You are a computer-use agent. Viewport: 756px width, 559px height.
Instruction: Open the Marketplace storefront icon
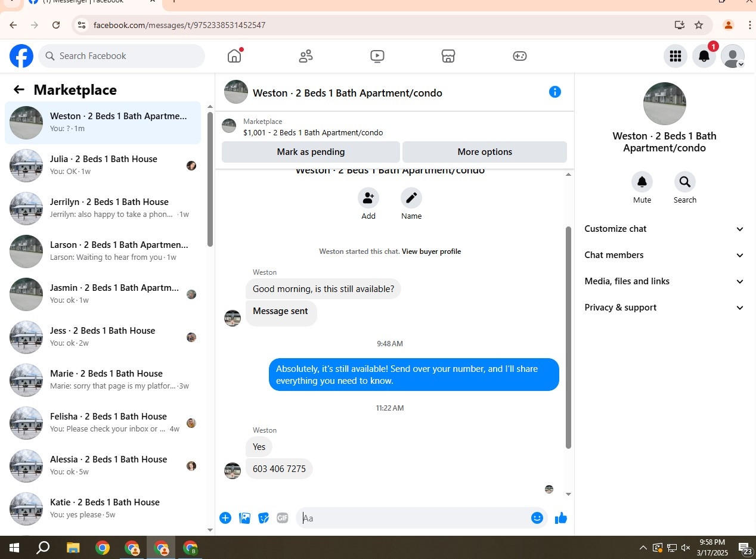click(x=448, y=56)
